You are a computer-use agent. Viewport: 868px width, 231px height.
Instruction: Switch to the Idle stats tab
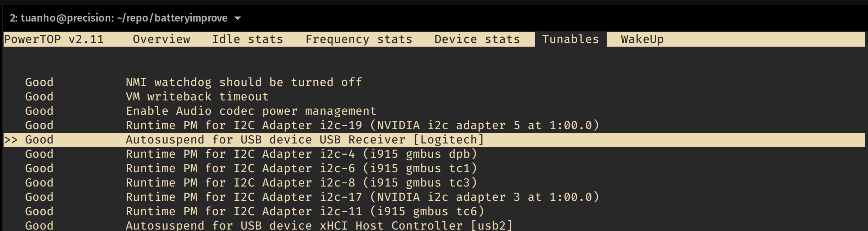click(x=247, y=39)
